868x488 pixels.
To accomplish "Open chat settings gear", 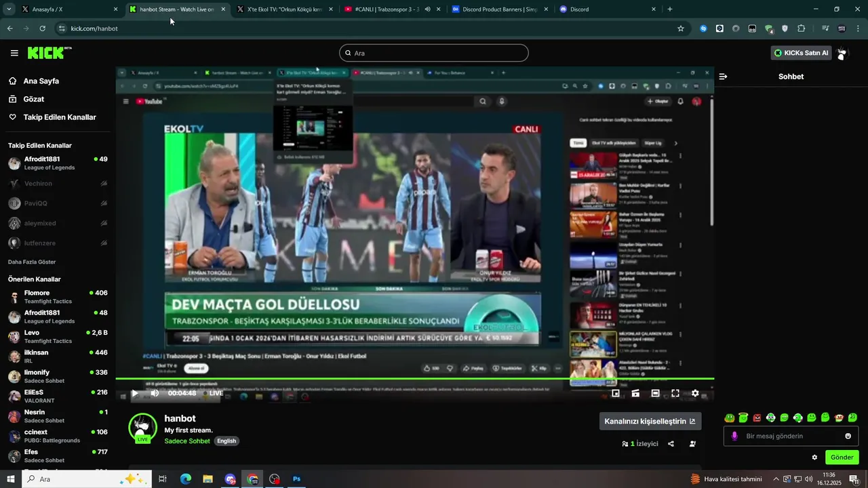I will 814,457.
